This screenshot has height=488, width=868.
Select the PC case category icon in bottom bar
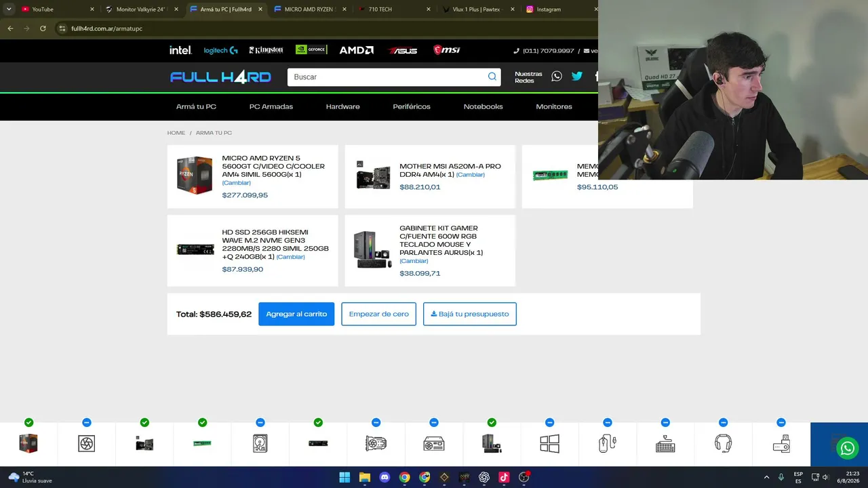point(492,443)
